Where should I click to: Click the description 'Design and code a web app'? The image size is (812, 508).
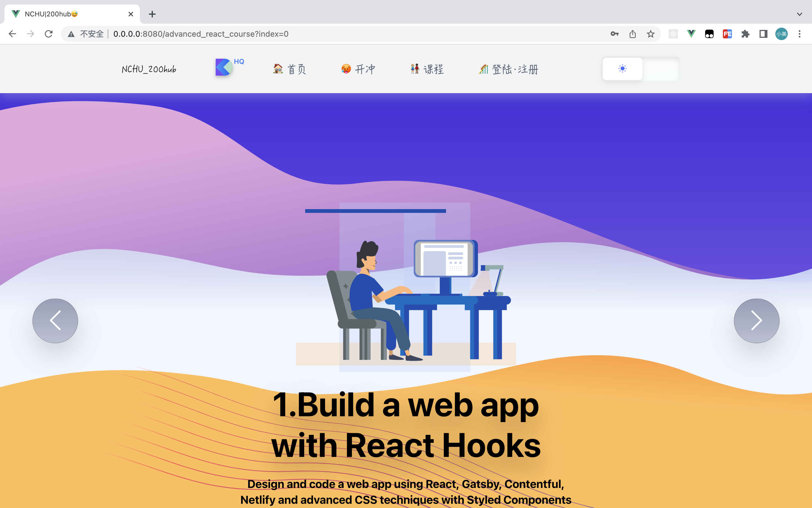point(406,492)
